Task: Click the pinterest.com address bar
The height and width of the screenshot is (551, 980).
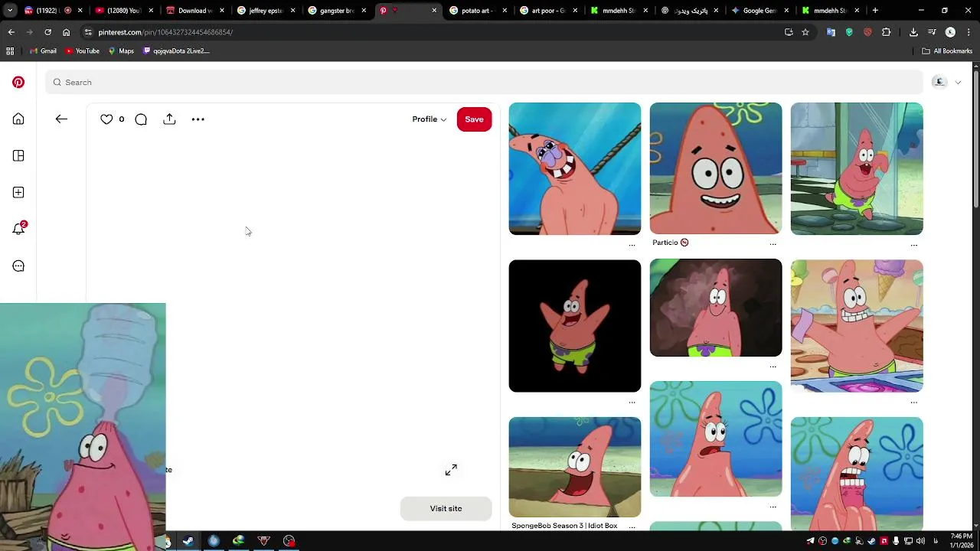Action: (429, 32)
